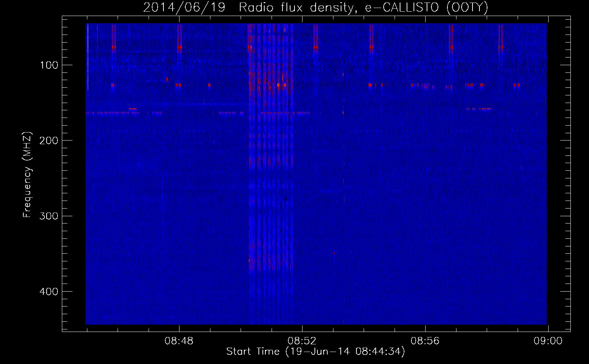Click the 'Start Time (19-Jun-14 08:44:34)' label
This screenshot has width=589, height=364.
pyautogui.click(x=316, y=352)
